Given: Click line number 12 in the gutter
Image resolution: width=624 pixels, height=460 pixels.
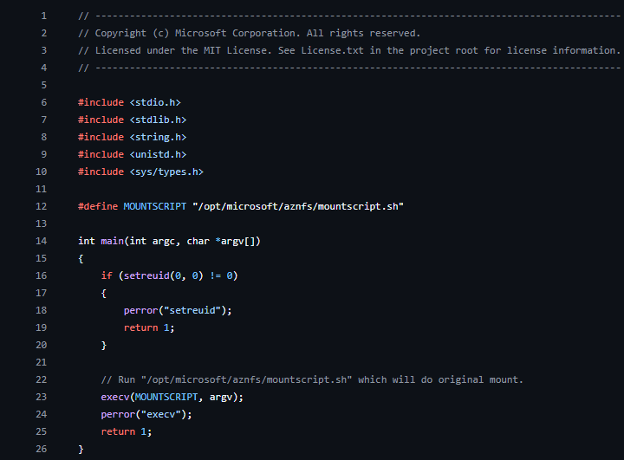Looking at the screenshot, I should (x=40, y=206).
